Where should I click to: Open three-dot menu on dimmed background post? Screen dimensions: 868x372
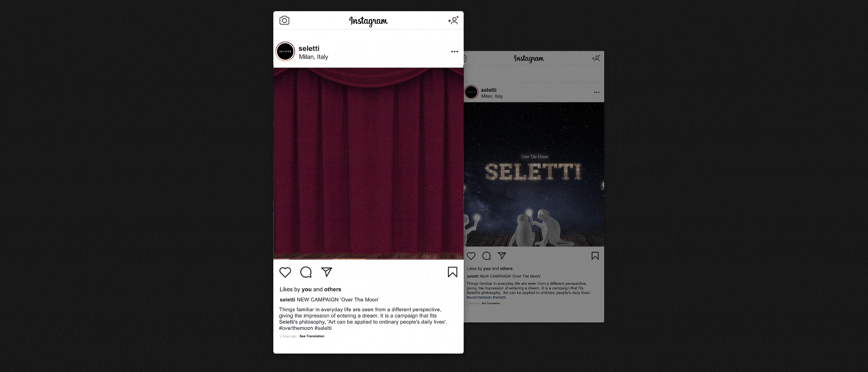597,92
